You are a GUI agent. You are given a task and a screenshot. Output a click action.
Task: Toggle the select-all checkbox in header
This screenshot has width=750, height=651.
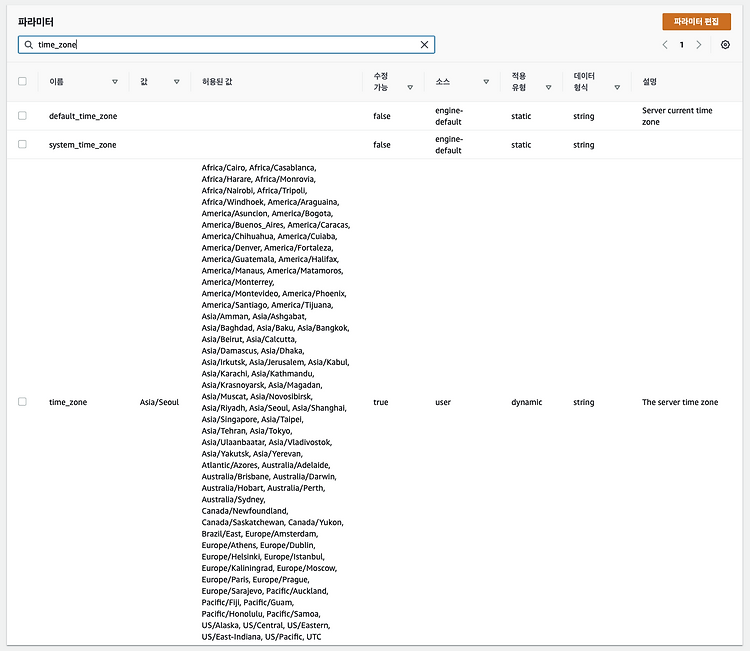(22, 81)
